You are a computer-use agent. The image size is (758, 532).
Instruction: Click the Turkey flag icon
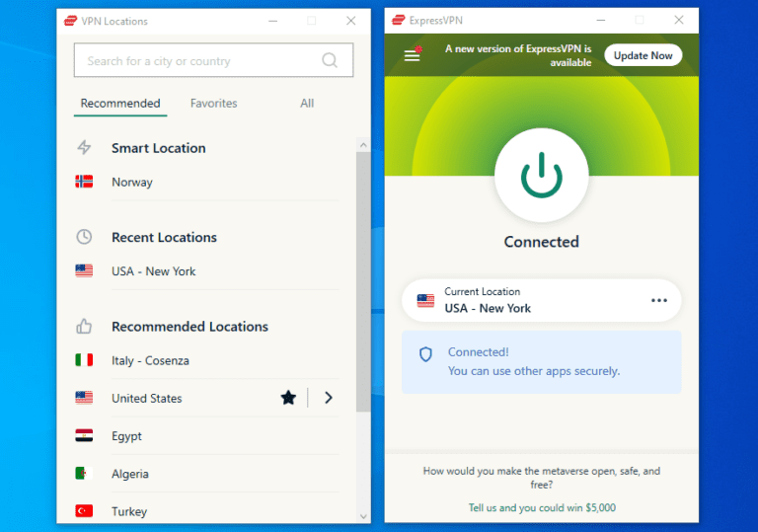[x=84, y=510]
